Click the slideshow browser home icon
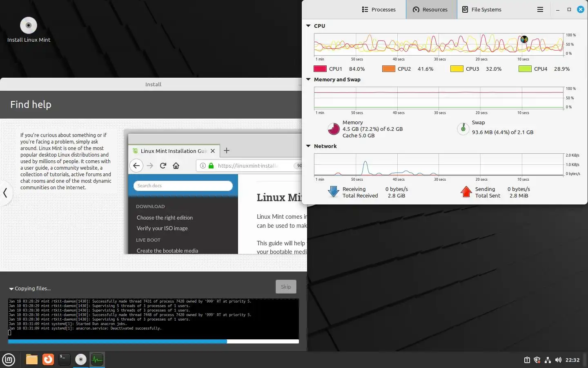This screenshot has height=368, width=588. (x=176, y=166)
